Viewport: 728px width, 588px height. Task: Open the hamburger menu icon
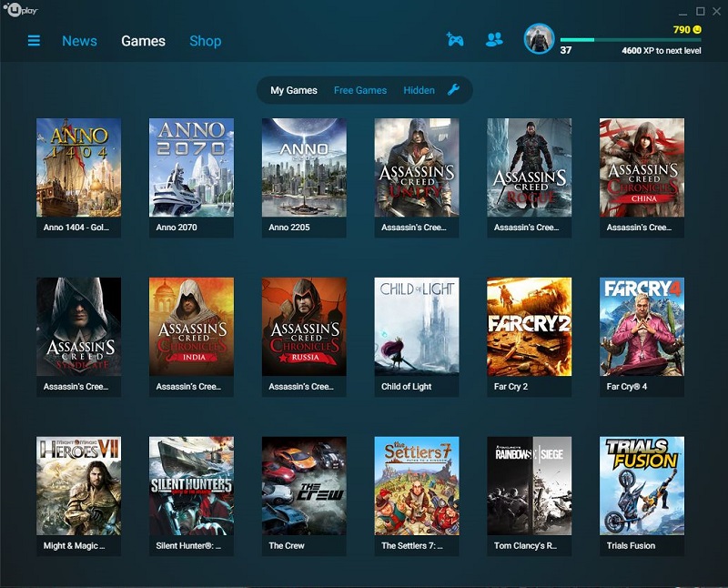point(34,41)
